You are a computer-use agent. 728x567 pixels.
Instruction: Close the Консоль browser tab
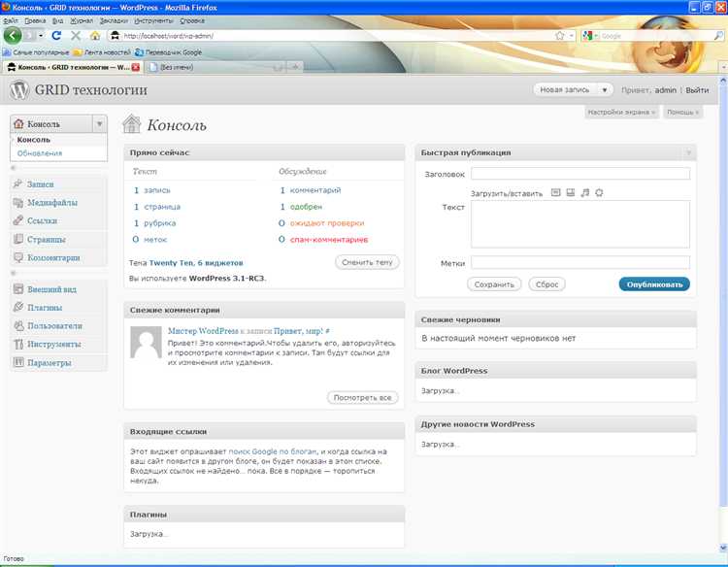point(136,67)
